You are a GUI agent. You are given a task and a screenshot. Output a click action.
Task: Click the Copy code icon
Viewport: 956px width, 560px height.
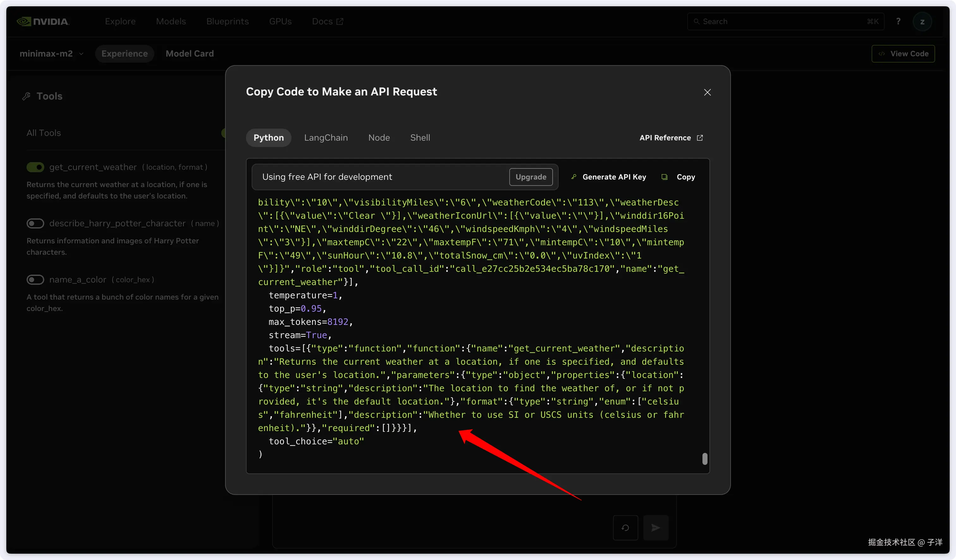[664, 177]
